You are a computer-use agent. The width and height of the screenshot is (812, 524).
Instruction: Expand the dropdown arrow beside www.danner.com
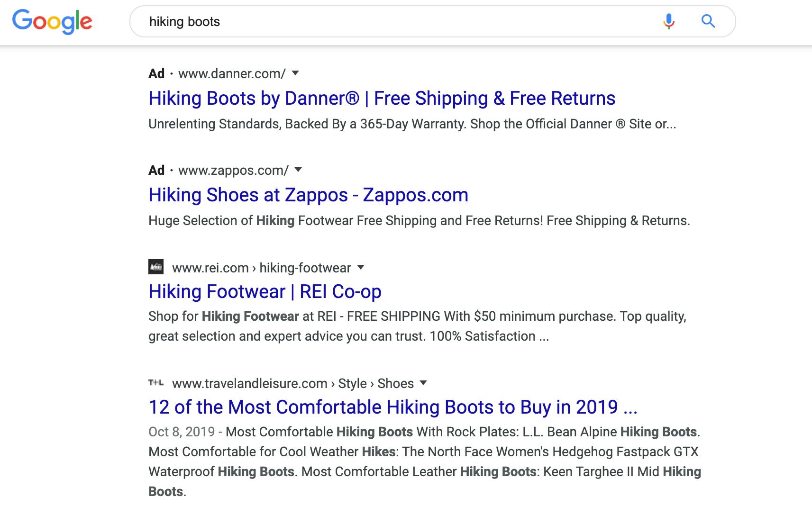295,73
